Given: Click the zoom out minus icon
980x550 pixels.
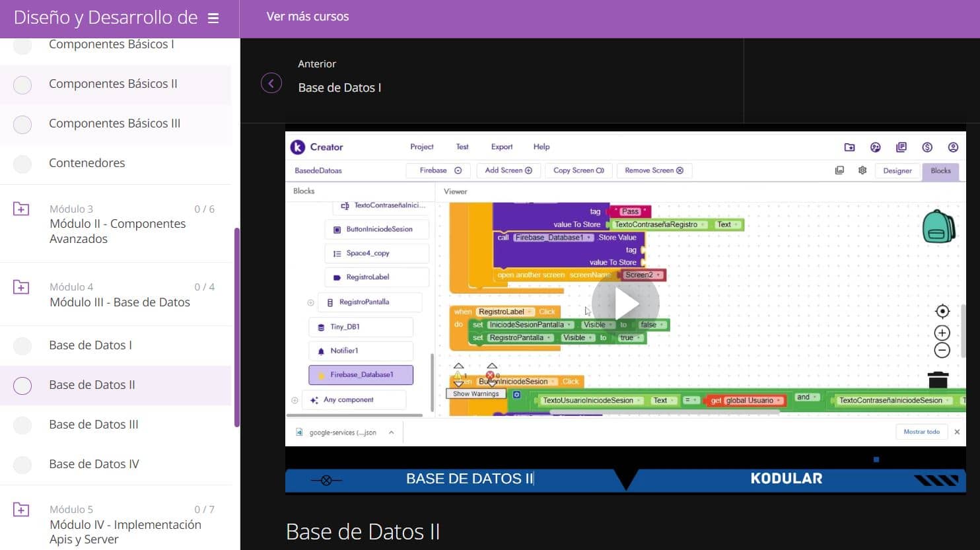Looking at the screenshot, I should [942, 351].
